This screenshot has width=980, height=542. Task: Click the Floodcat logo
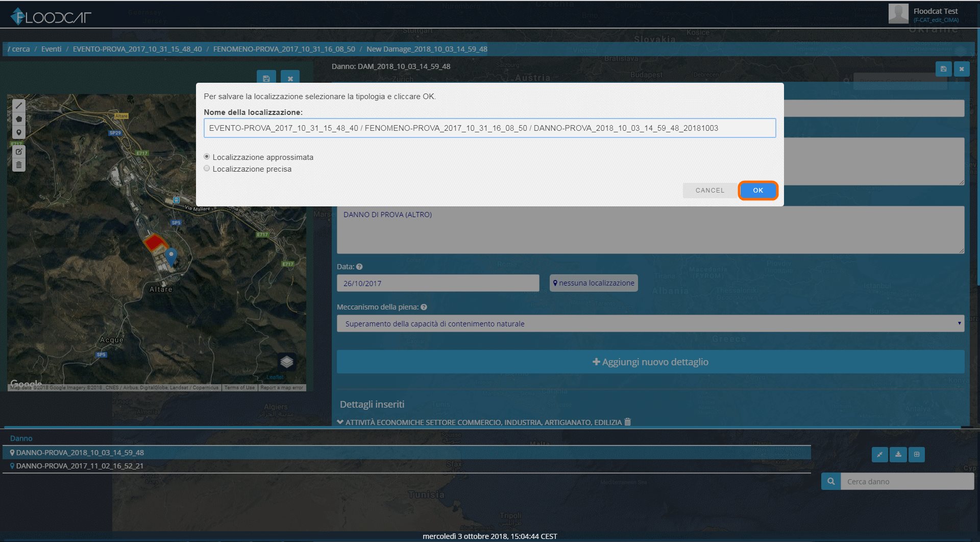51,17
